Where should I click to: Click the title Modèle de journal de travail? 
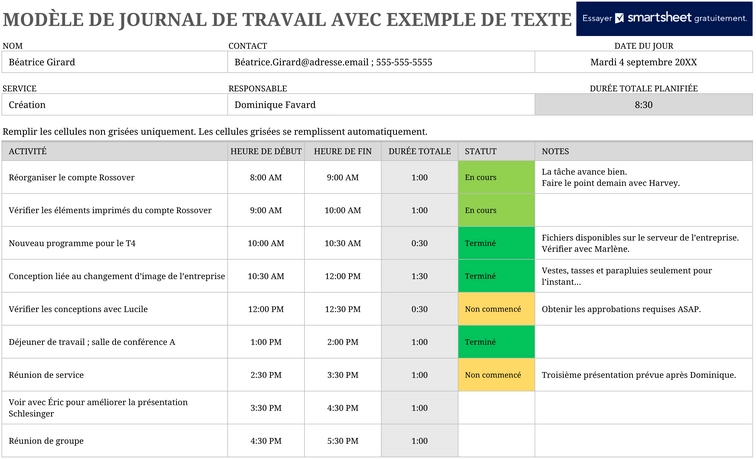[287, 19]
